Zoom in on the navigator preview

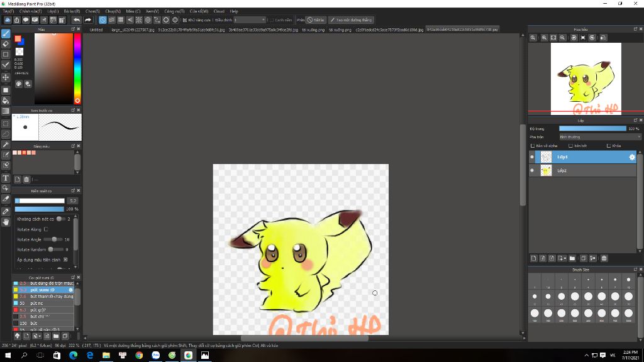click(x=544, y=38)
